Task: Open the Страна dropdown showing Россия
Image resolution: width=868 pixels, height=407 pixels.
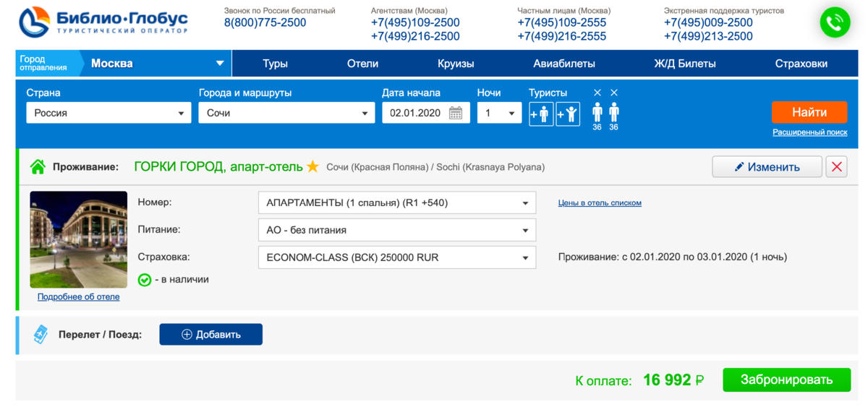Action: click(x=109, y=113)
